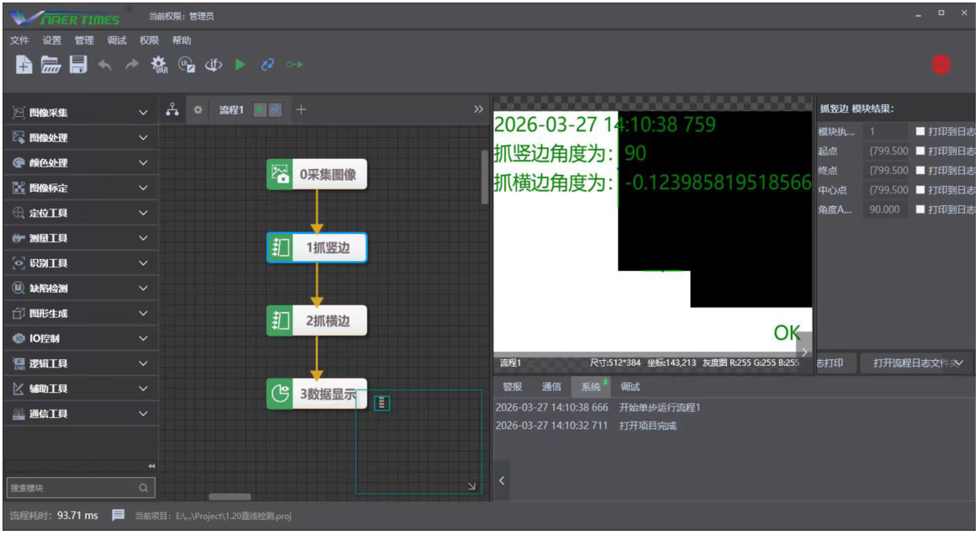Collapse the left tool panel with double arrow
This screenshot has height=535, width=980.
pyautogui.click(x=151, y=466)
